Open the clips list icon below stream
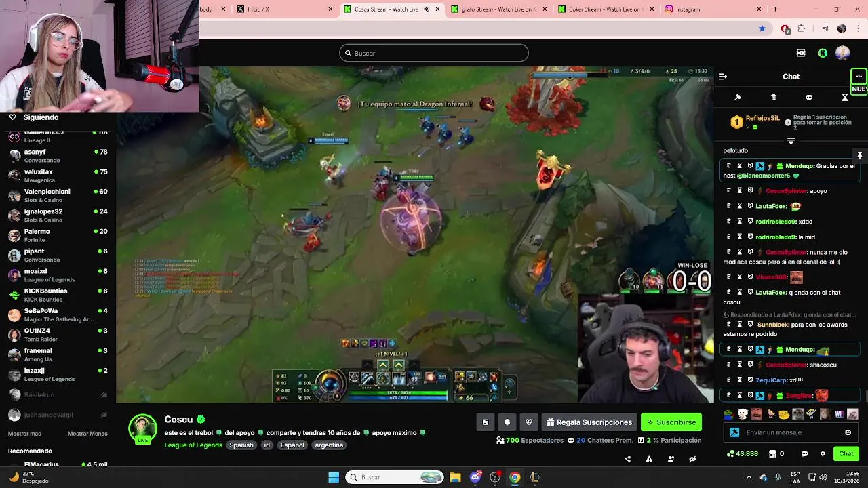Screen dimensions: 868x488 [x=486, y=422]
